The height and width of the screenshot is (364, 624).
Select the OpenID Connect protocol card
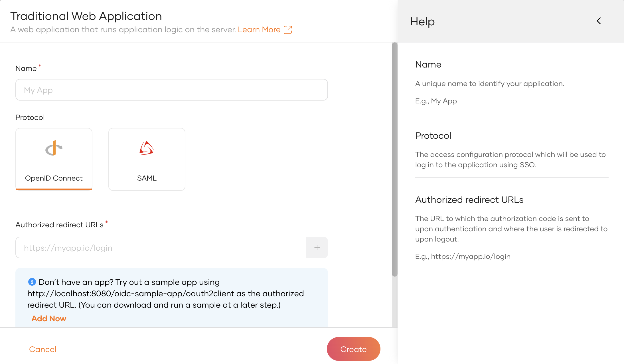point(53,159)
